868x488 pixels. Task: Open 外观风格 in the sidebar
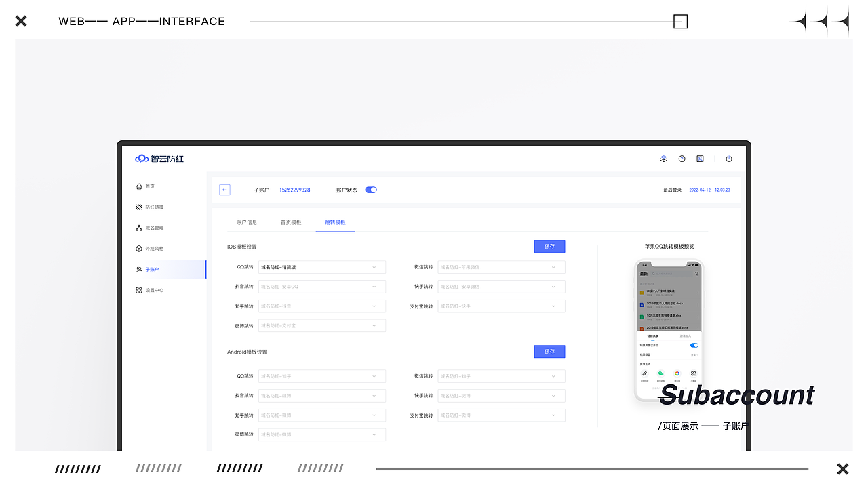coord(150,249)
